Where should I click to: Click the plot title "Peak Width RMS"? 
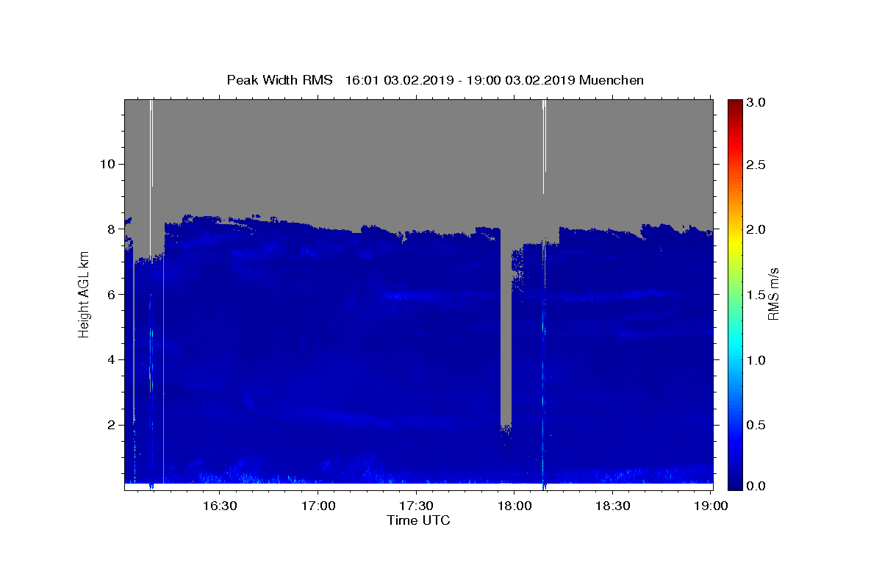tap(279, 80)
